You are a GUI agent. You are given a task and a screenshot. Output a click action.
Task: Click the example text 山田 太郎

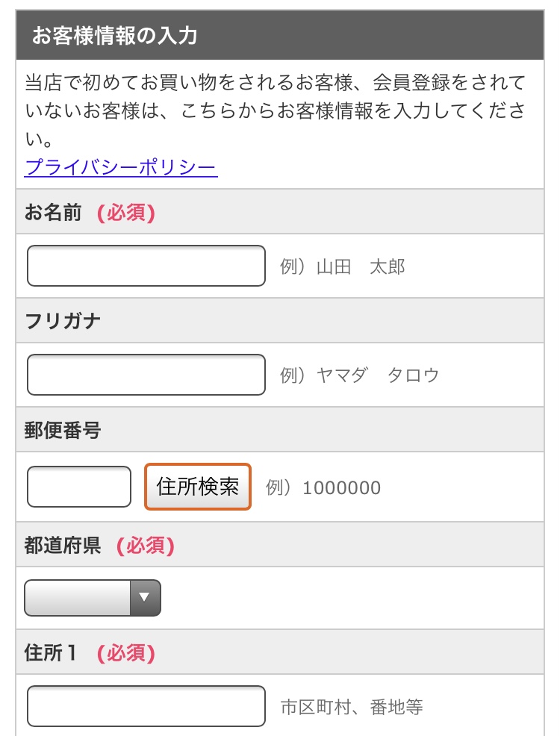[343, 267]
